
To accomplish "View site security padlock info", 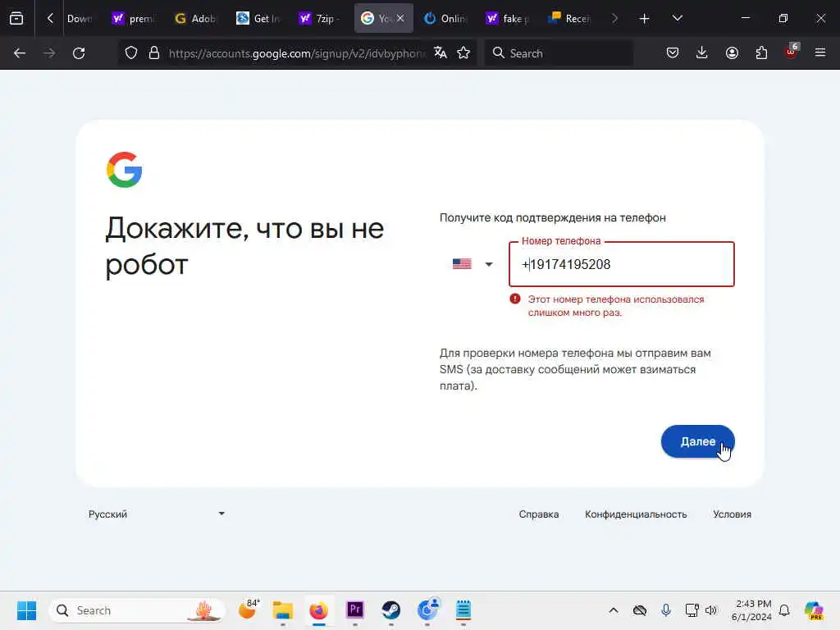I will pos(154,53).
